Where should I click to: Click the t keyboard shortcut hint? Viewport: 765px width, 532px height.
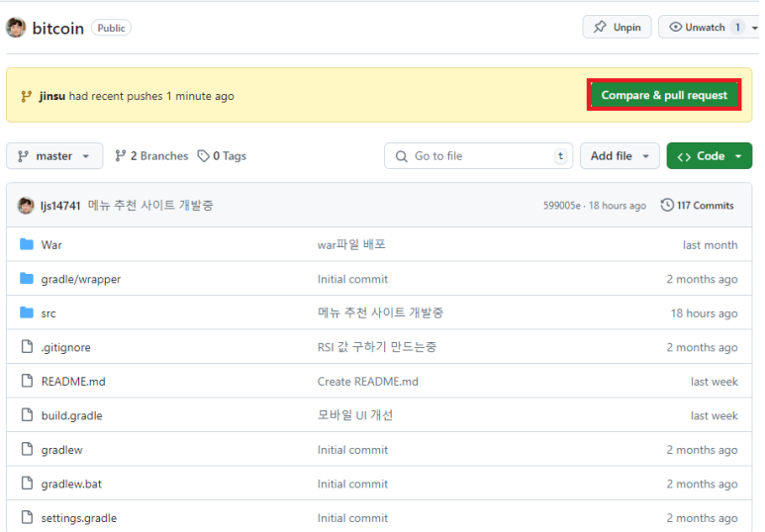click(560, 156)
